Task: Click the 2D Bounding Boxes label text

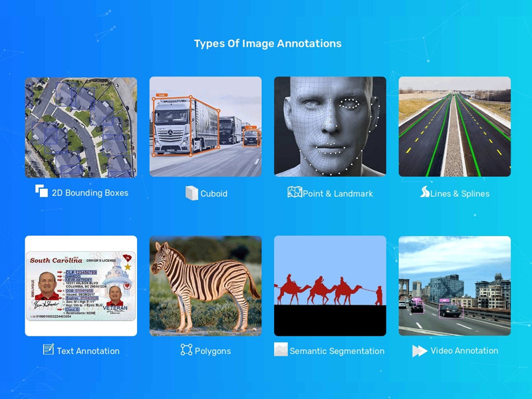Action: point(90,193)
